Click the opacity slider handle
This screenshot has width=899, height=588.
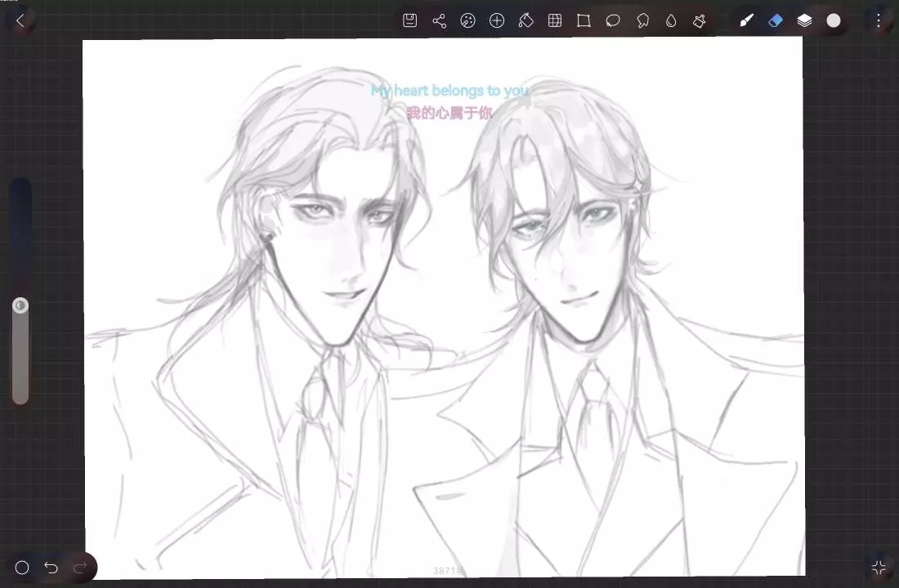point(20,305)
